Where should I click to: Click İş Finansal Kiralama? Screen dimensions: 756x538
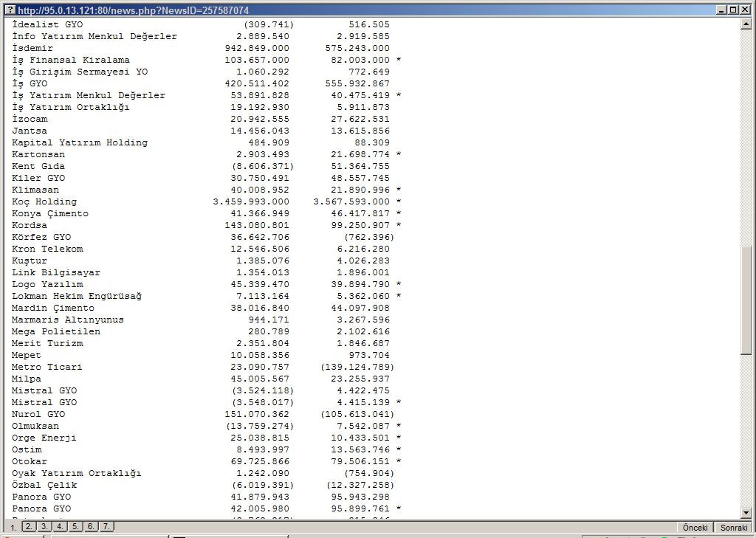point(71,60)
